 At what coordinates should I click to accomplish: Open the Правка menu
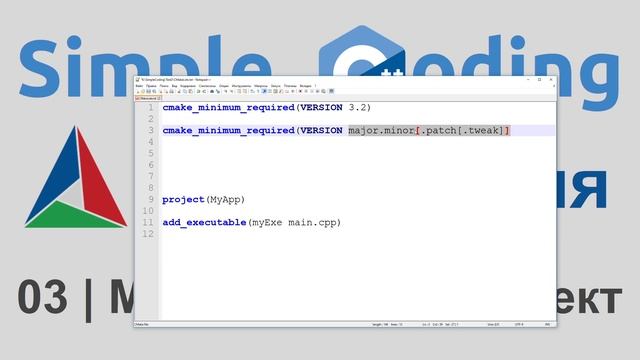151,86
